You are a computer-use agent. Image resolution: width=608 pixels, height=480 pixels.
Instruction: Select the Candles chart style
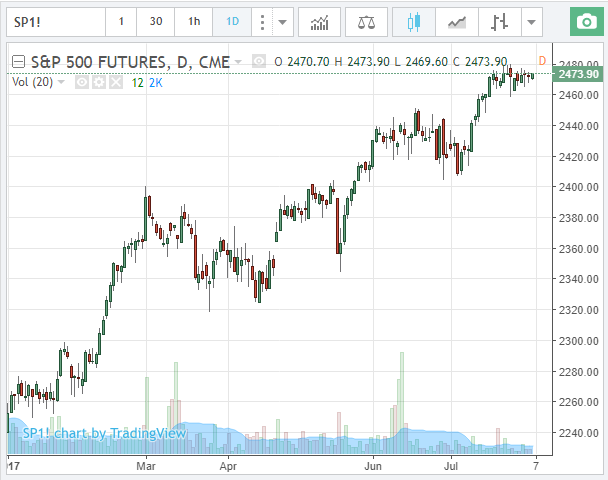click(414, 22)
